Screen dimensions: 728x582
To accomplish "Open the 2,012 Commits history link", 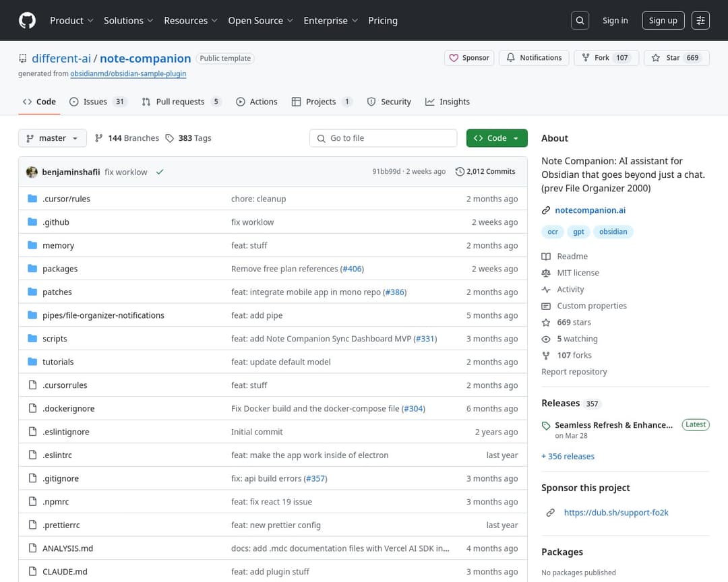I will [485, 171].
